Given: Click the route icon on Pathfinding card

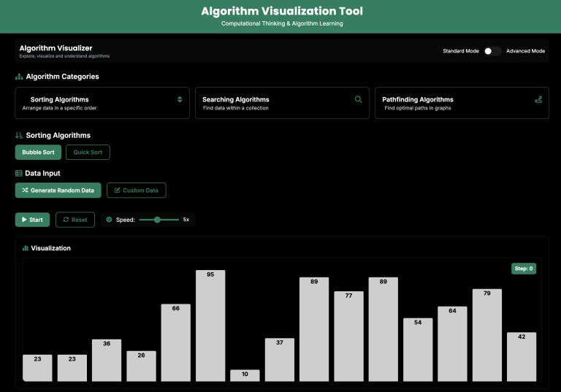Looking at the screenshot, I should point(538,99).
